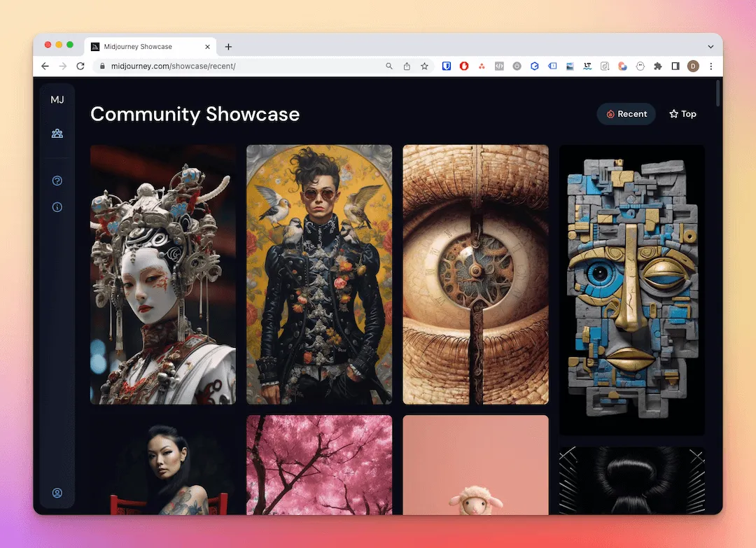Screen dimensions: 756x548
Task: Close the Midjourney Showcase tab
Action: 207,47
